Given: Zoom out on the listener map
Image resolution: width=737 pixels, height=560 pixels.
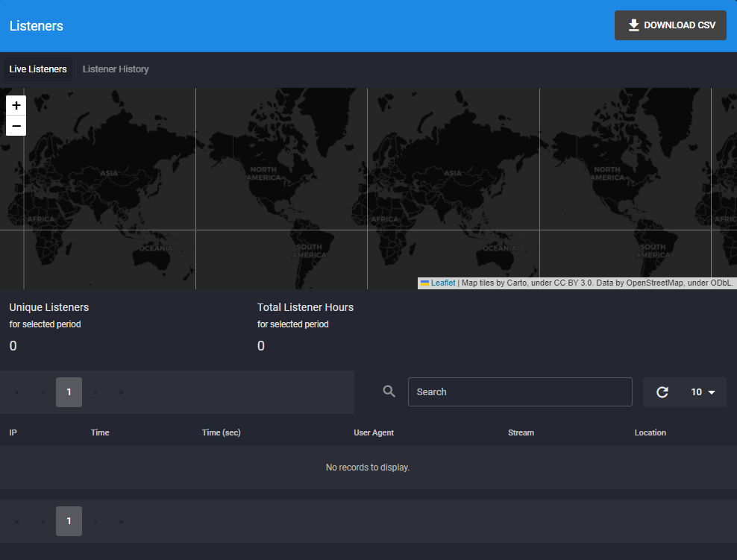Looking at the screenshot, I should coord(16,126).
